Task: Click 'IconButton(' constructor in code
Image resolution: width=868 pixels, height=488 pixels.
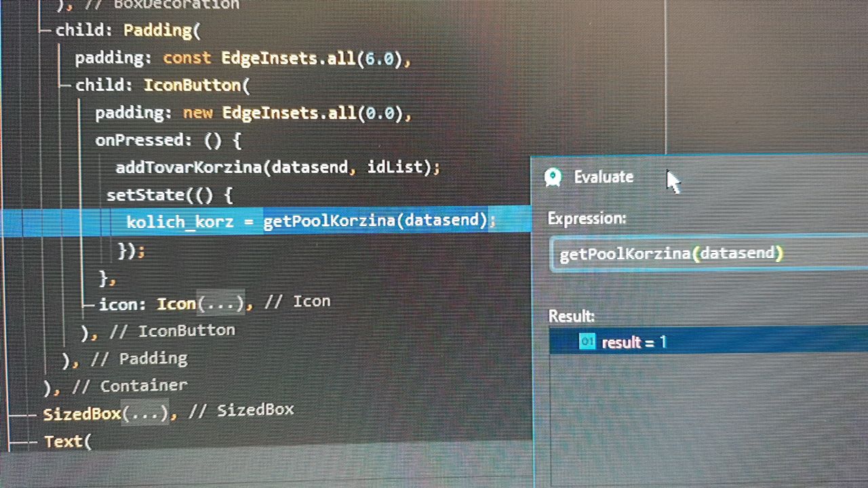Action: pos(197,85)
